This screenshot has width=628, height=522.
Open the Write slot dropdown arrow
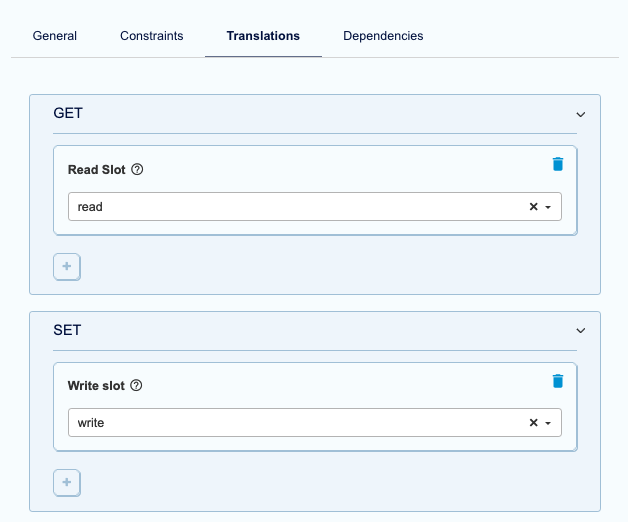point(549,423)
